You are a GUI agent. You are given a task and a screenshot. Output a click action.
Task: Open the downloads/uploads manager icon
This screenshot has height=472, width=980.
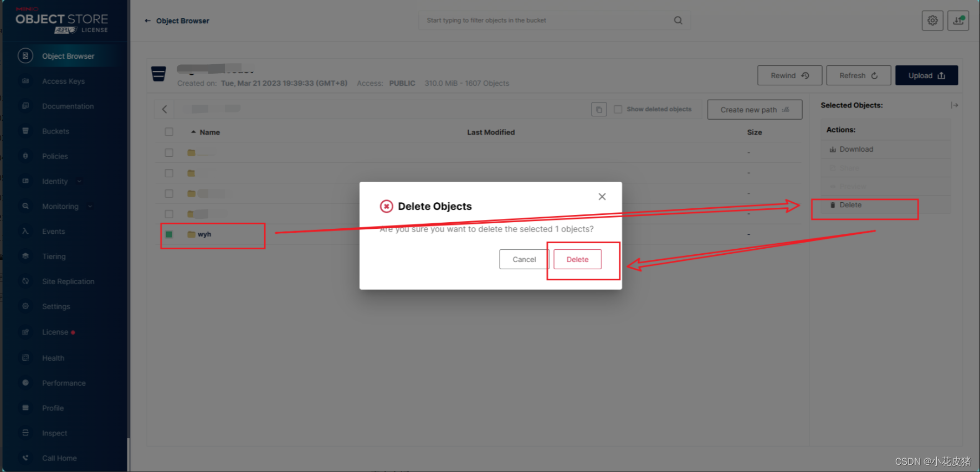[x=958, y=20]
